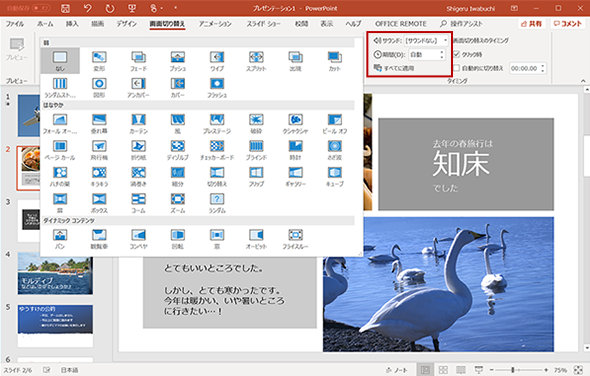The height and width of the screenshot is (376, 590).
Task: Choose the クシャクシャ (Crush) transition
Action: tap(295, 123)
